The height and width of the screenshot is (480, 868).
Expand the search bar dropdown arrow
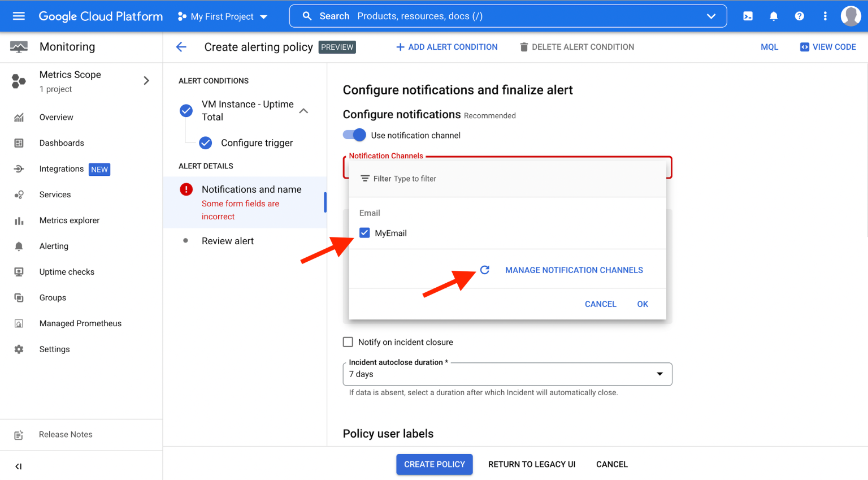(711, 16)
